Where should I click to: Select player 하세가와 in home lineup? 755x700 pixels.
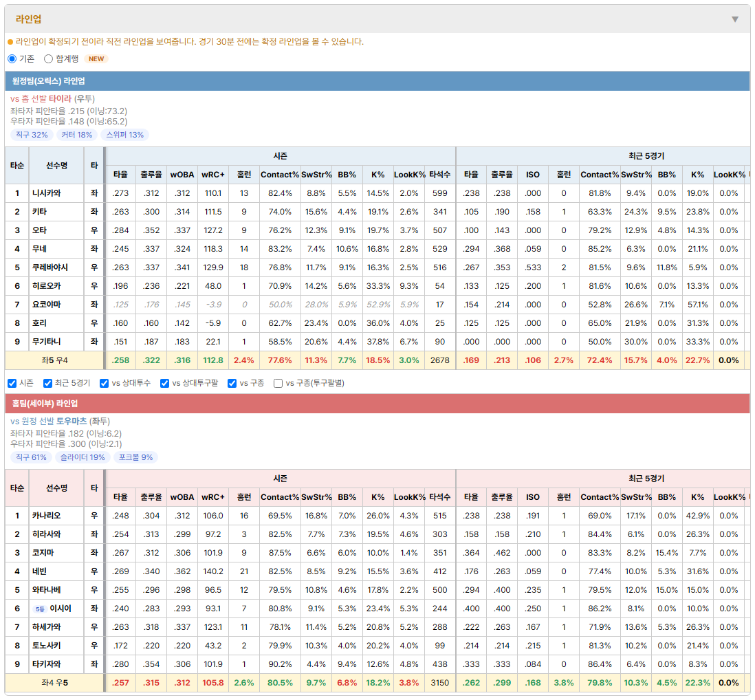47,627
